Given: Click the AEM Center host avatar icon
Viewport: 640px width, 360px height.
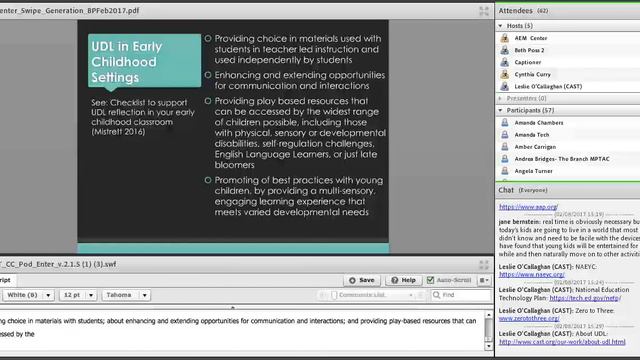Looking at the screenshot, I should [504, 38].
